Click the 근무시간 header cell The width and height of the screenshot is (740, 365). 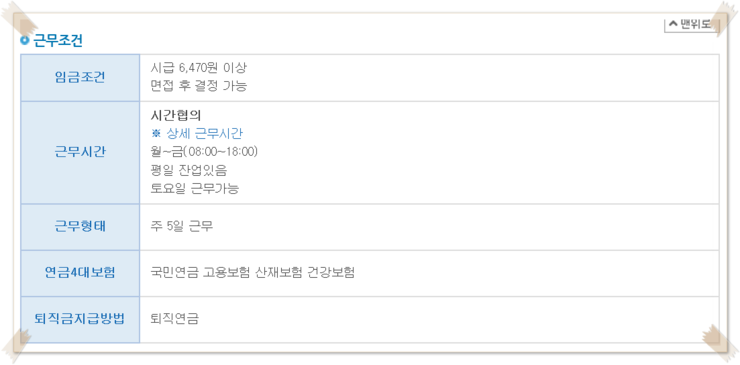[80, 153]
